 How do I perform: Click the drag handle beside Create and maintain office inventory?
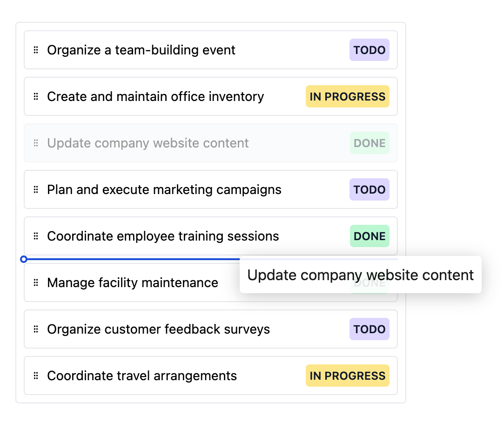(x=35, y=96)
